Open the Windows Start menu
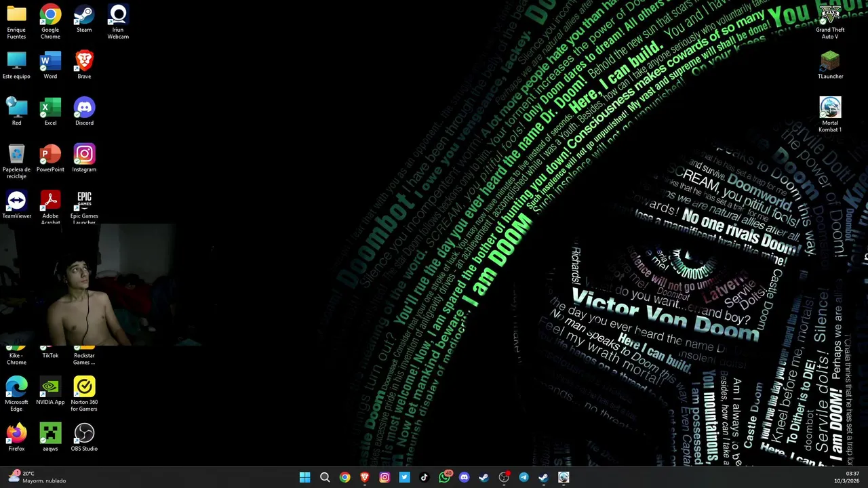 point(305,477)
